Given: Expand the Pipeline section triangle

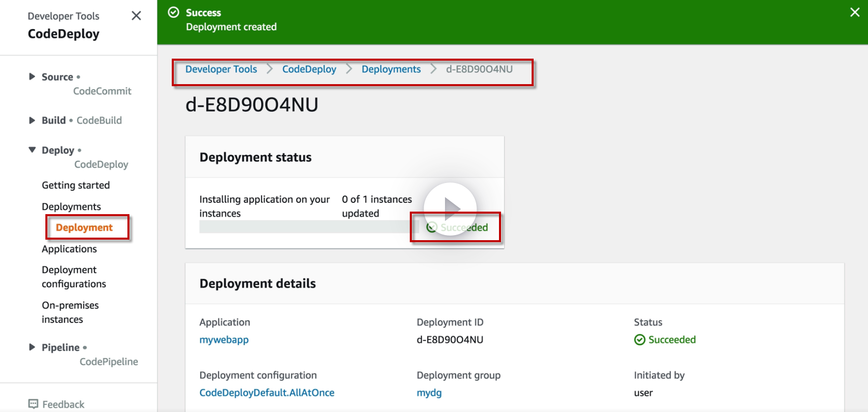Looking at the screenshot, I should tap(32, 347).
